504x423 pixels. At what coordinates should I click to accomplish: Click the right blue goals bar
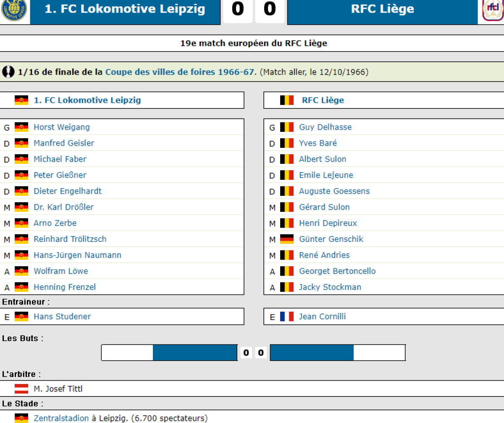[312, 353]
